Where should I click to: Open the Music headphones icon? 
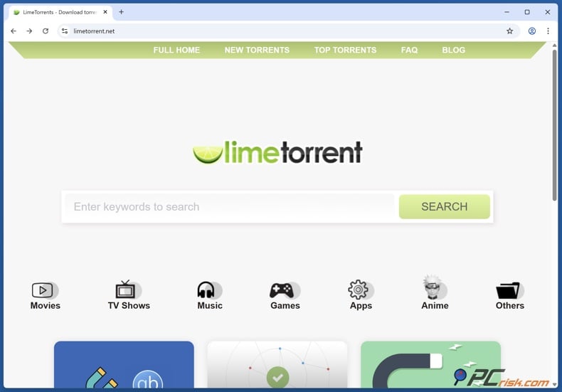point(210,290)
